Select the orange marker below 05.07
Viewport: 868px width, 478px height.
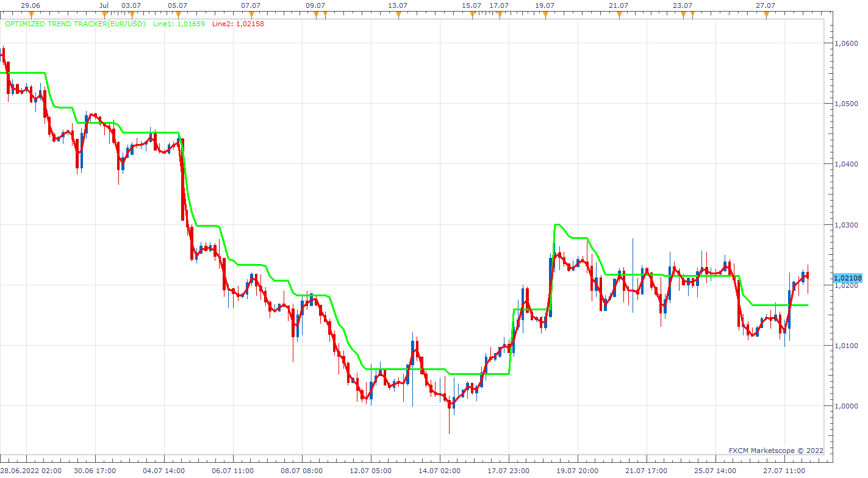tap(178, 15)
